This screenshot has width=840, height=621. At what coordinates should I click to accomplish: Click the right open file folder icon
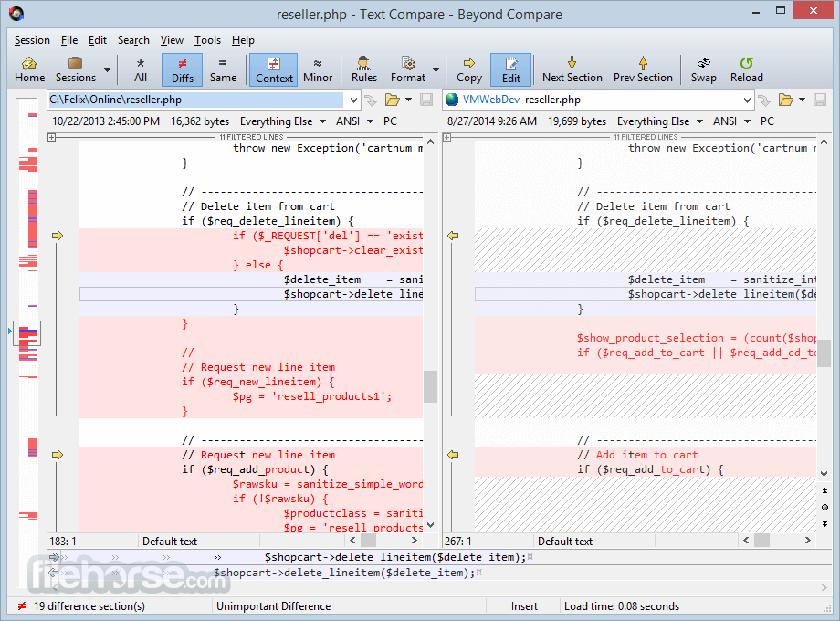[x=785, y=100]
